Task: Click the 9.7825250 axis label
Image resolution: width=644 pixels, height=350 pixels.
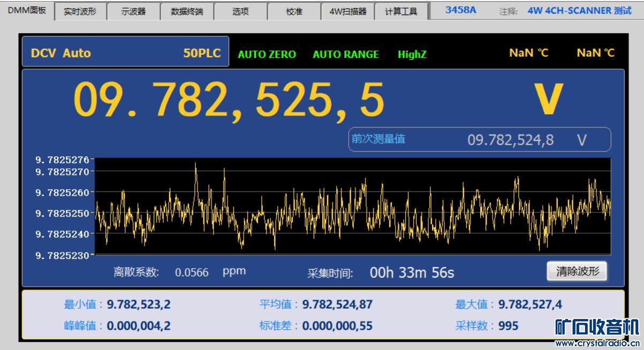Action: pos(62,214)
